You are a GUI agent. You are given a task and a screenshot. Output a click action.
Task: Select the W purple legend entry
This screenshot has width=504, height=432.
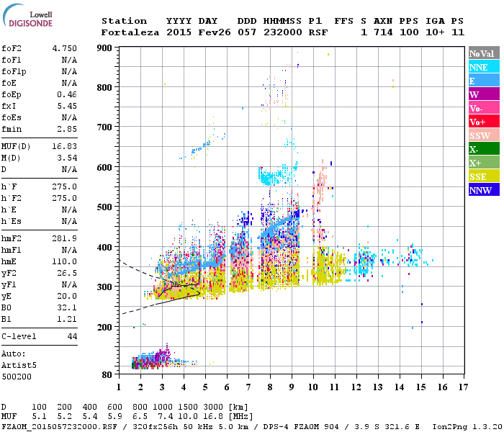483,94
